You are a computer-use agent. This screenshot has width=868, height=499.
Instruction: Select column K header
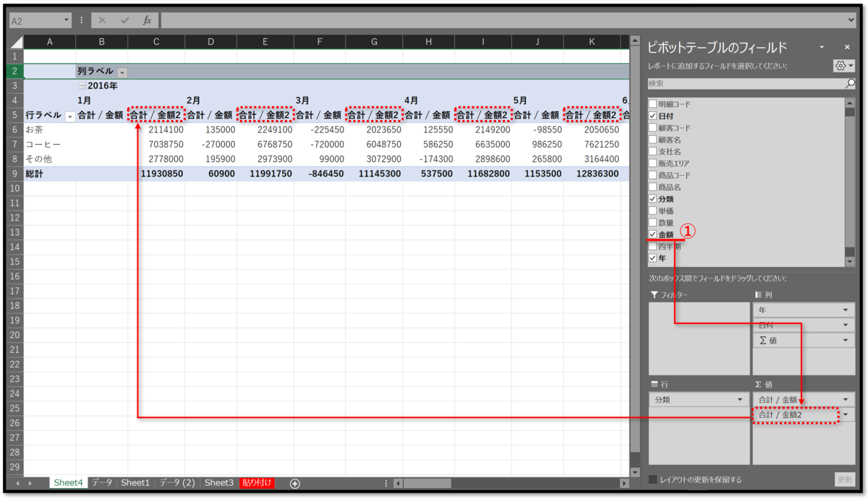tap(592, 42)
